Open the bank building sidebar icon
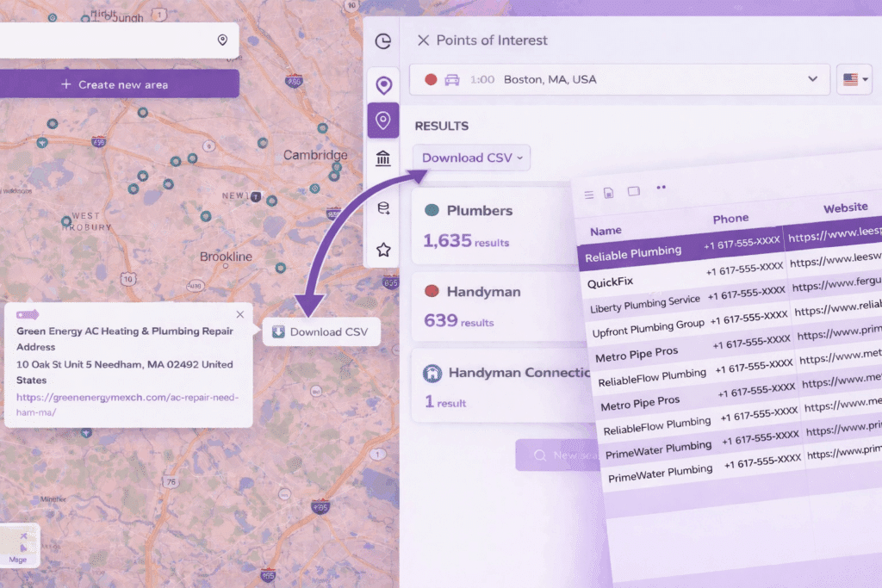The height and width of the screenshot is (588, 882). [x=383, y=158]
